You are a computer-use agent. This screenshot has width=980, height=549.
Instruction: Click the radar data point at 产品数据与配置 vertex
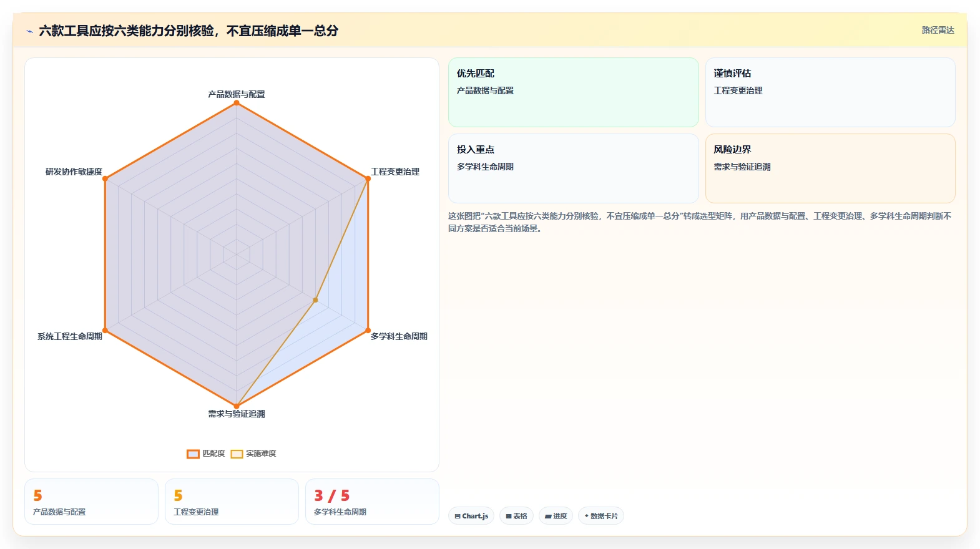coord(237,103)
